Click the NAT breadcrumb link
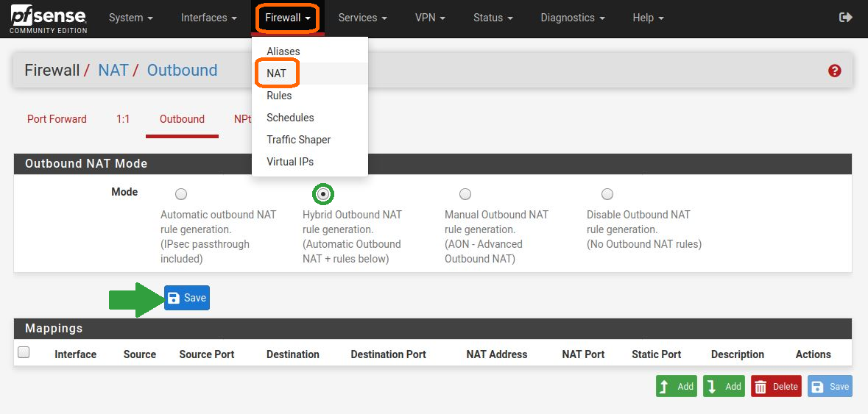 click(113, 71)
